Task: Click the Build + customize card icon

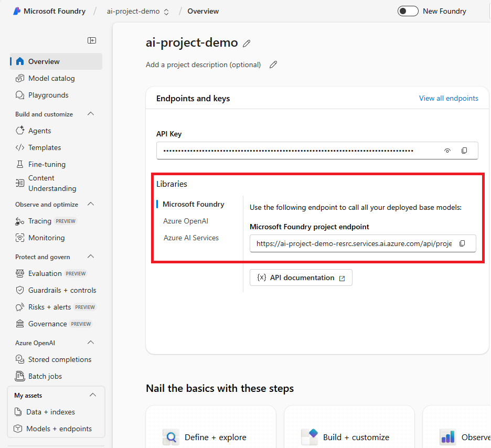Action: click(309, 437)
